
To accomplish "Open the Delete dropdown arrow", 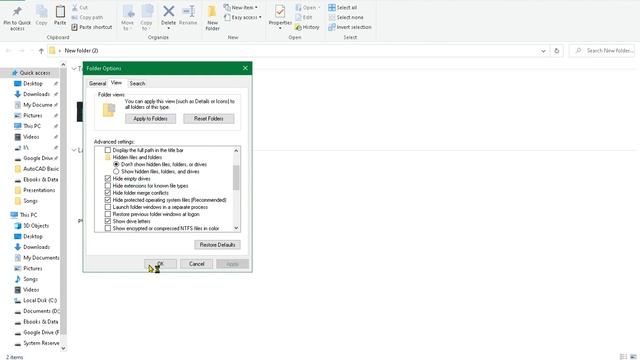I will pos(169,29).
